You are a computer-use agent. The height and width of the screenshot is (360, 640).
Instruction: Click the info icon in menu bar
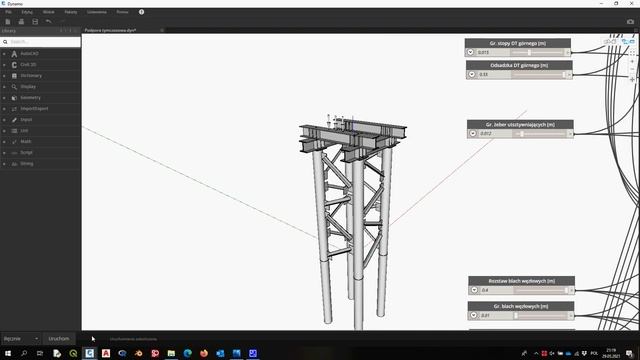point(141,12)
